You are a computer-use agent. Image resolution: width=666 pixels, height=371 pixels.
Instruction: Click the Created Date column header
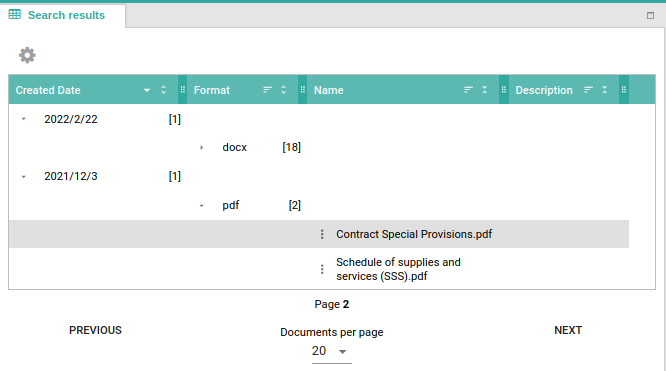[x=48, y=90]
